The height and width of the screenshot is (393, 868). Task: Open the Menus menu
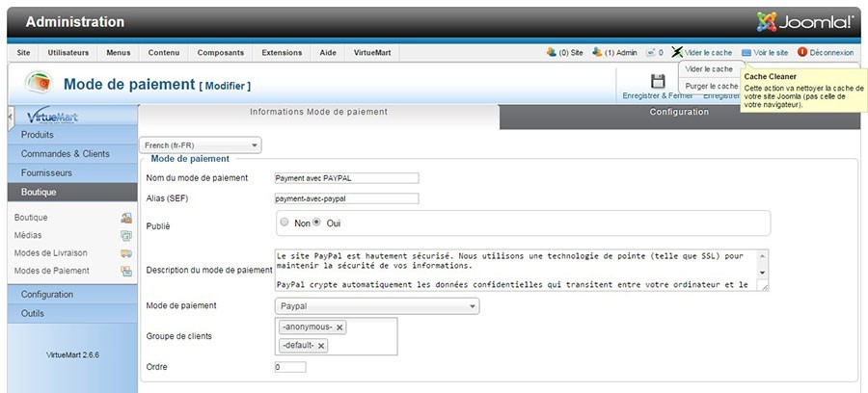coord(119,53)
